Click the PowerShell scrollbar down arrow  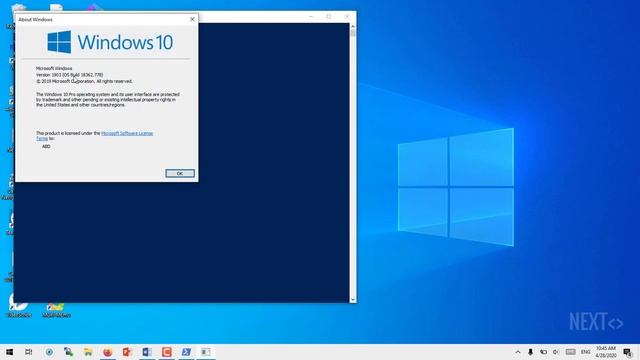click(x=353, y=300)
